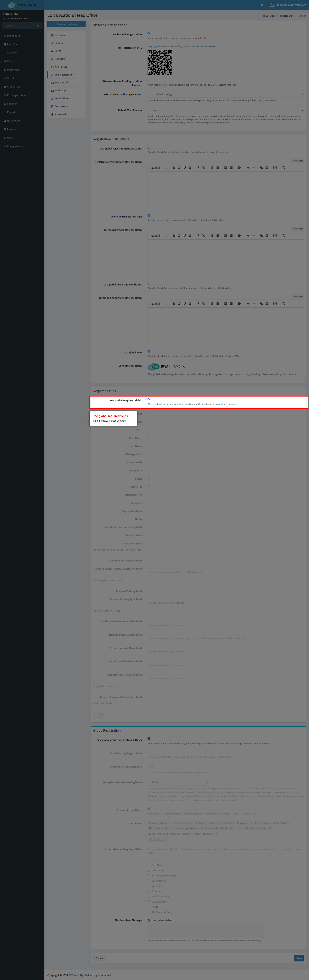
Task: Insert blockquote in Registration Instructions editor
Action: (x=248, y=168)
